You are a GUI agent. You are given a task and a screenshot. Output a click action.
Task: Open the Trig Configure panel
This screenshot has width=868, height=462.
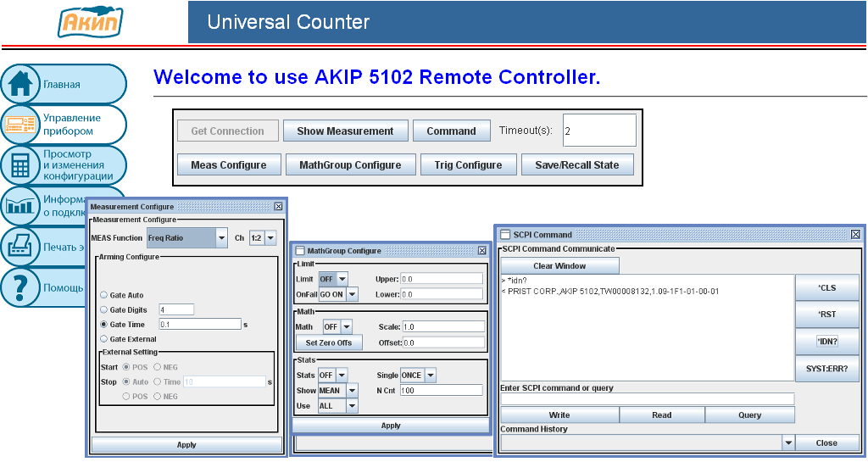468,165
